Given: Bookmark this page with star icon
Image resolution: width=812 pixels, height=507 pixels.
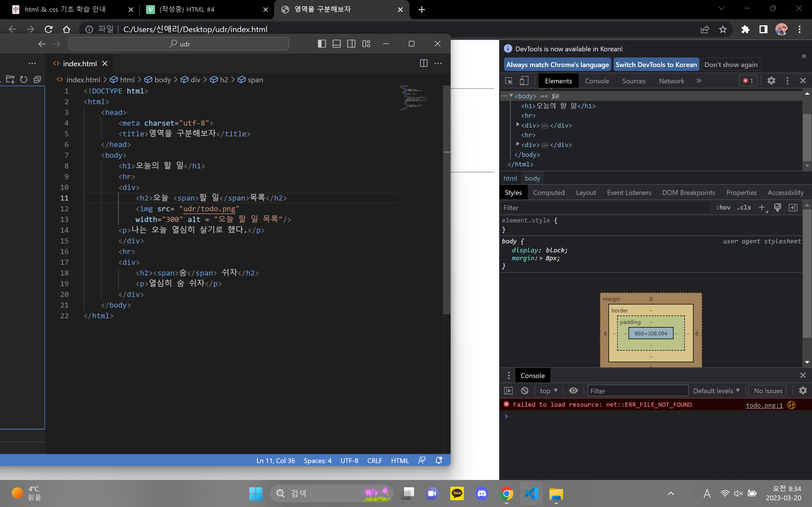Looking at the screenshot, I should [x=723, y=30].
